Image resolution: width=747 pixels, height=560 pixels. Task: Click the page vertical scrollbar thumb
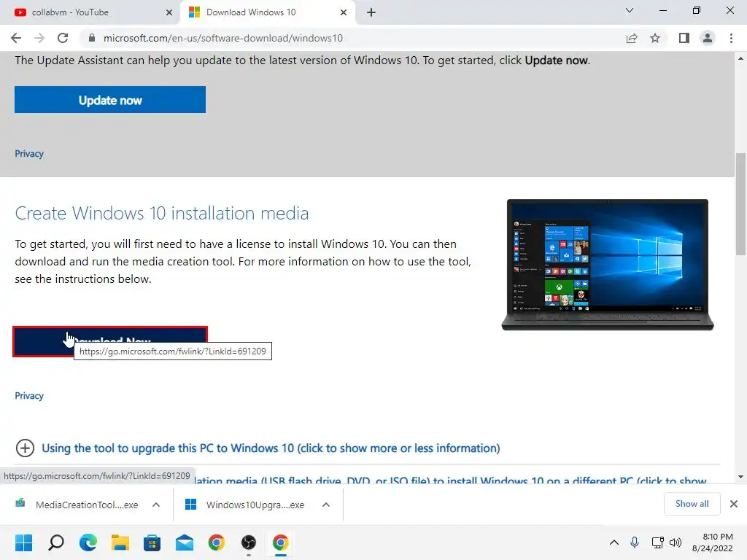click(741, 204)
